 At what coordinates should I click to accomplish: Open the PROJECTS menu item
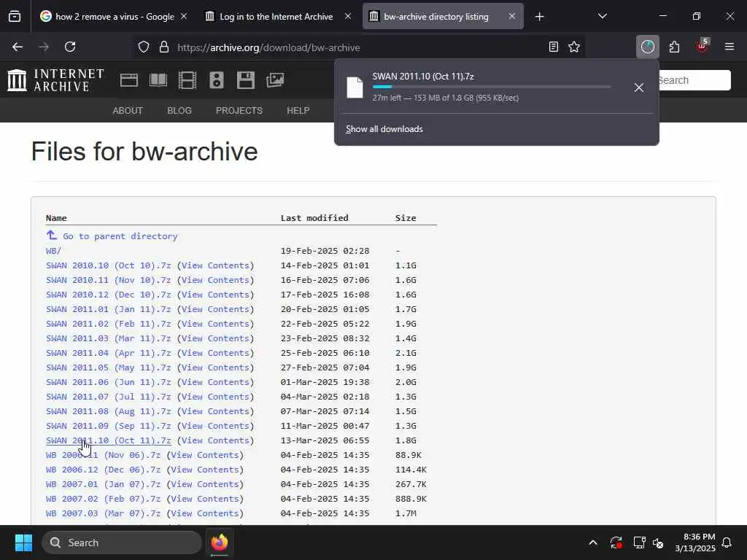coord(239,111)
